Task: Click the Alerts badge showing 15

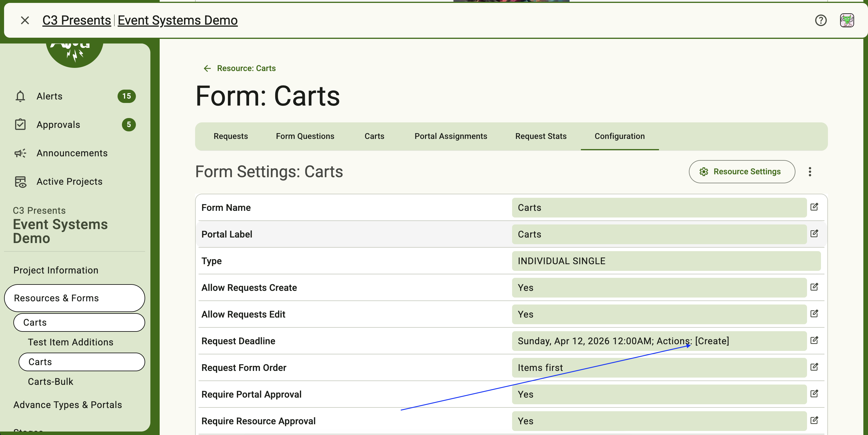Action: coord(127,96)
